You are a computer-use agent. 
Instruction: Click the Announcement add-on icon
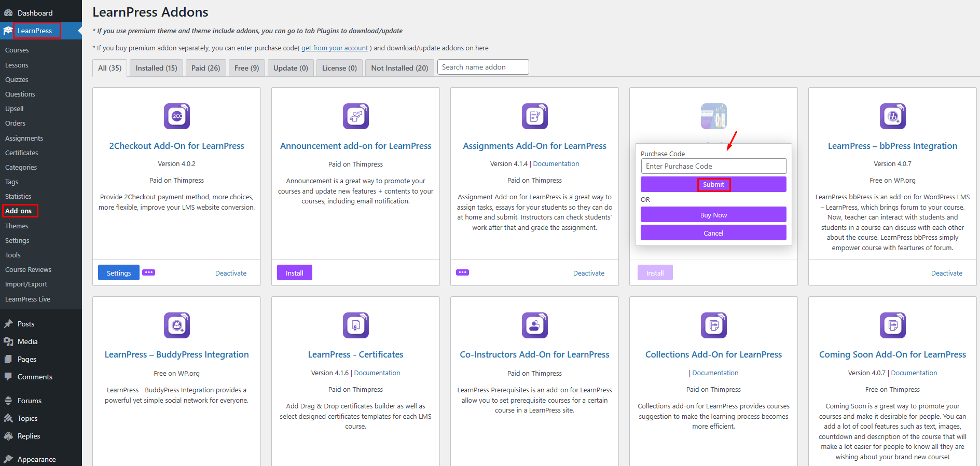(x=356, y=116)
